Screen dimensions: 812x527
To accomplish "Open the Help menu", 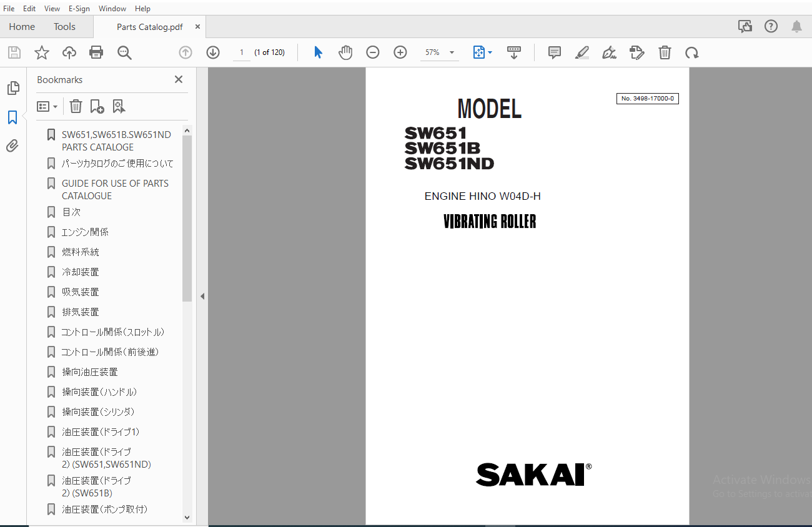I will coord(142,9).
